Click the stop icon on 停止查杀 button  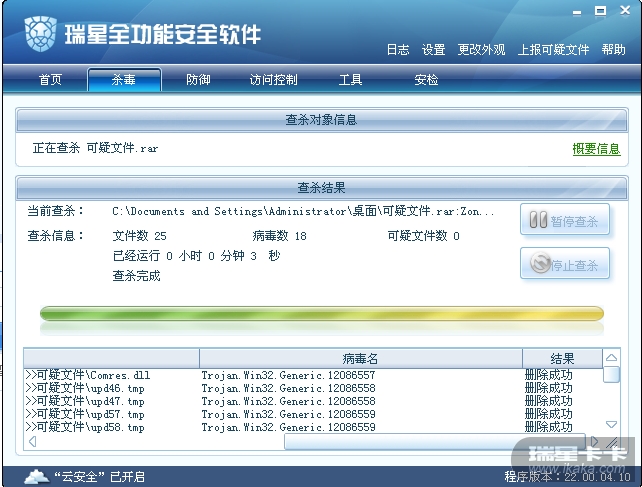tap(540, 263)
